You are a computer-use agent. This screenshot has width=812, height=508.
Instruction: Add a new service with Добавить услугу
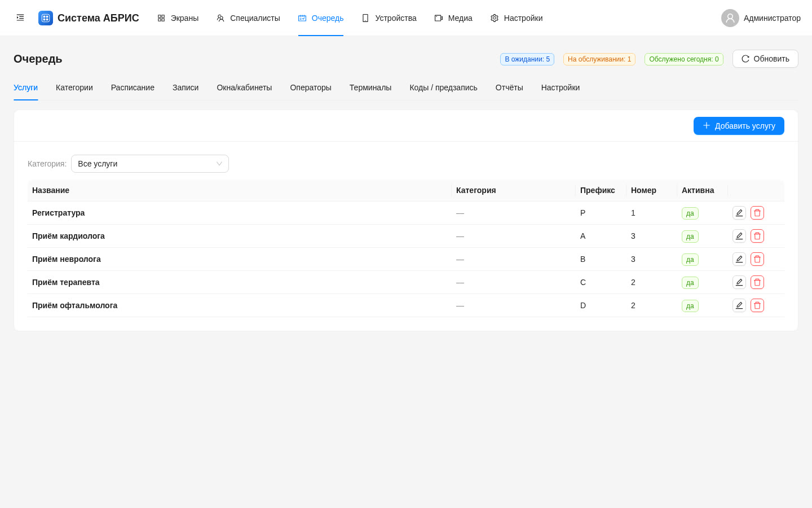pyautogui.click(x=739, y=126)
